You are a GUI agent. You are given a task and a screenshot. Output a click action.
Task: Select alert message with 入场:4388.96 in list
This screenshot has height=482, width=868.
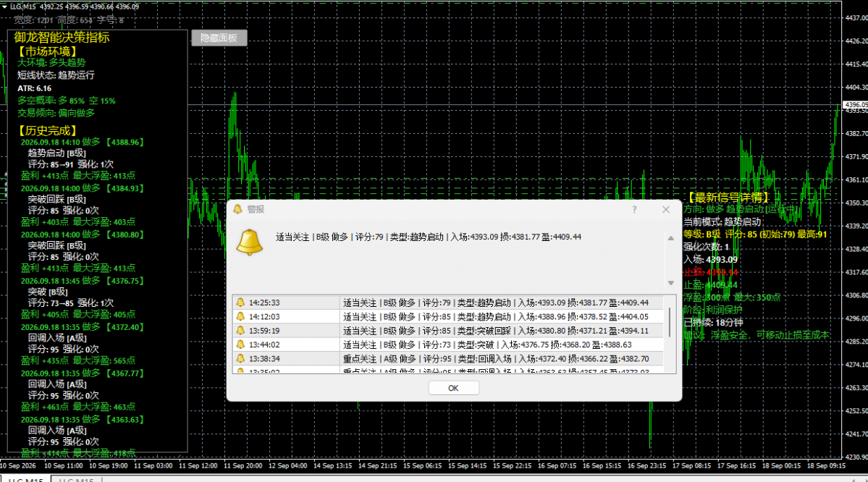click(495, 316)
